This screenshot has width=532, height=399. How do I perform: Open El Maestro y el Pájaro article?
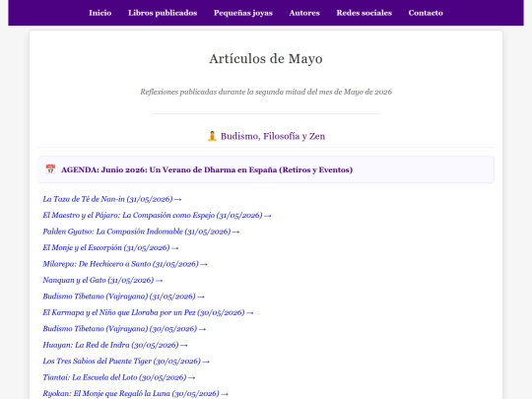(x=157, y=216)
